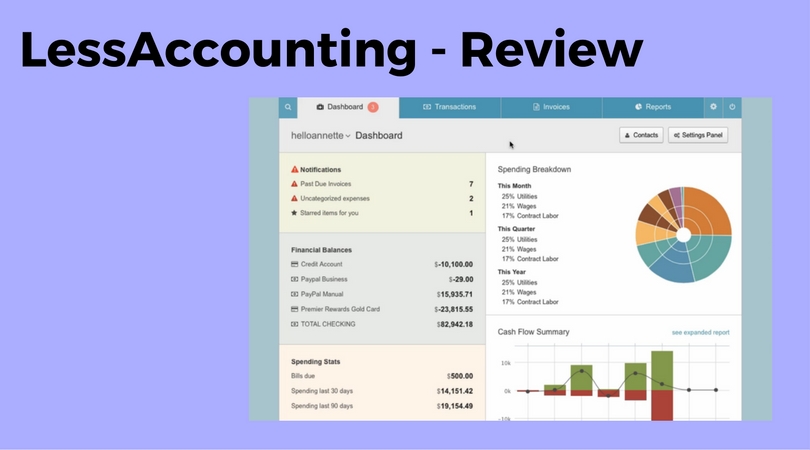Viewport: 810px width, 450px height.
Task: Click the Dashboard notification badge
Action: (373, 107)
